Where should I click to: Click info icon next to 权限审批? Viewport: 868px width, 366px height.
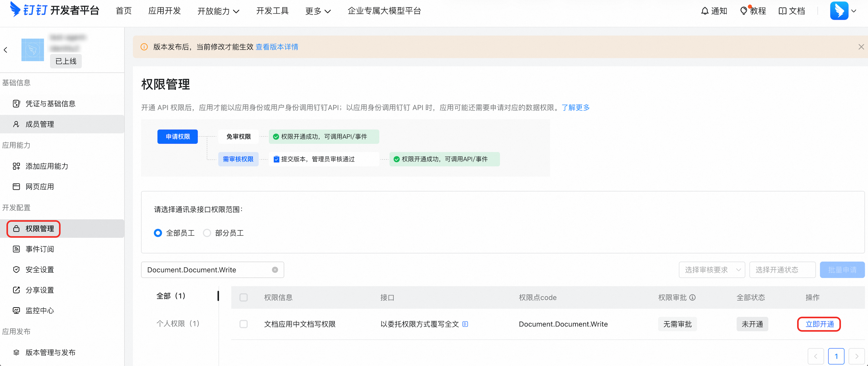692,298
